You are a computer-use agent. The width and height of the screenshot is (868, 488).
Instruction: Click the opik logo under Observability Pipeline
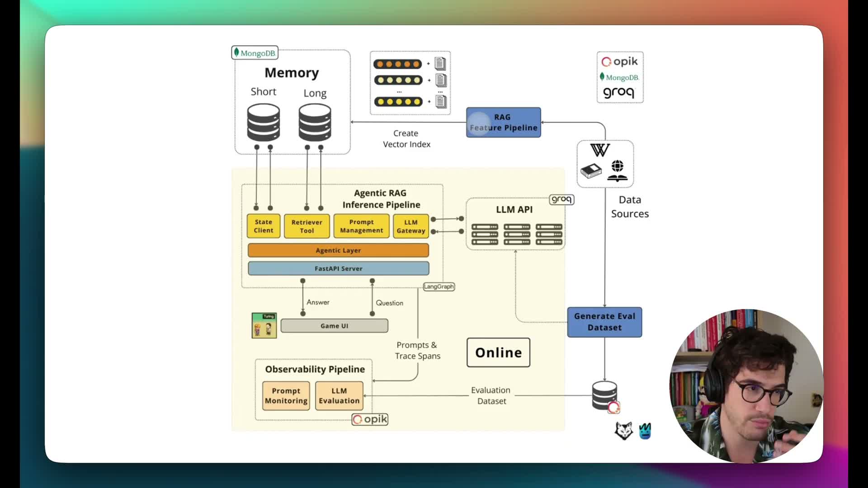click(x=370, y=419)
